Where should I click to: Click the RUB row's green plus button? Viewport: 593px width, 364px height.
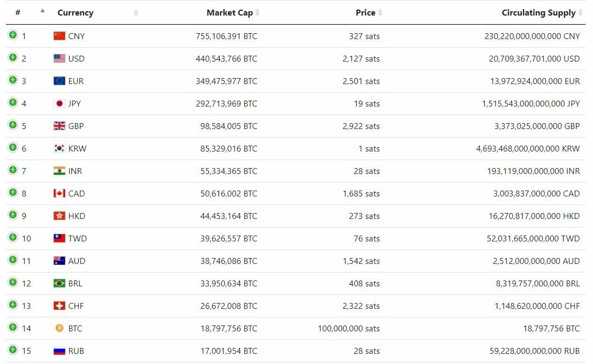[13, 350]
